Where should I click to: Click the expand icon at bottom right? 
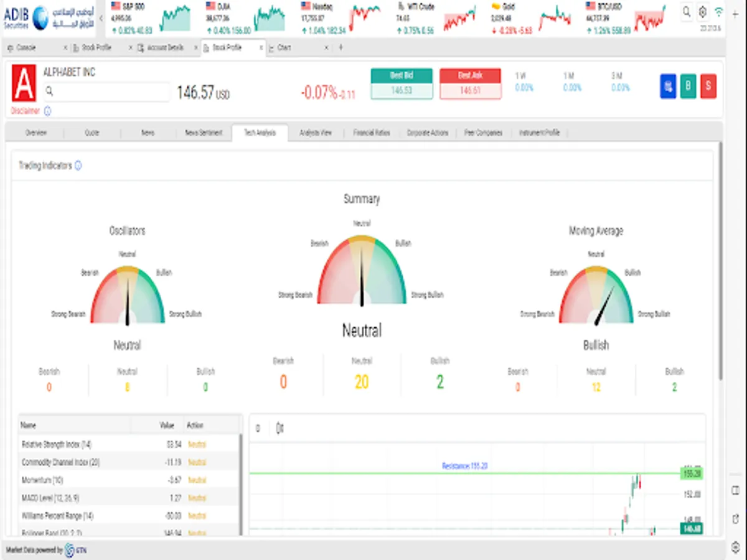(736, 518)
